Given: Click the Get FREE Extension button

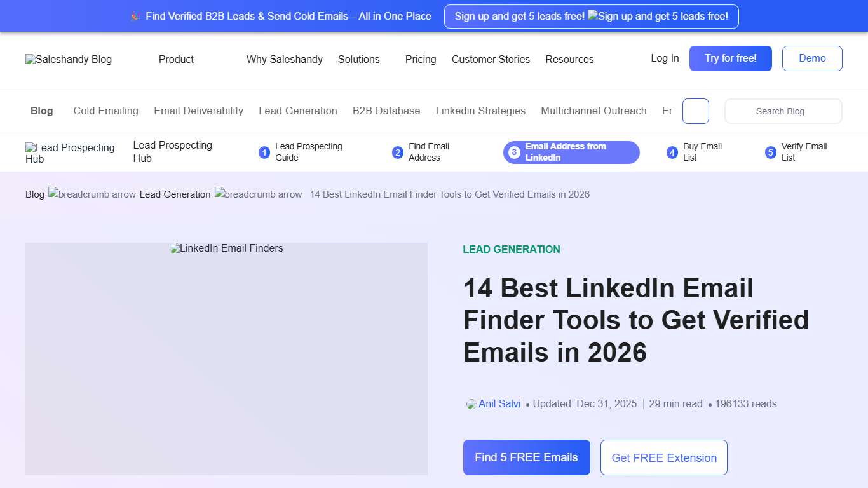Looking at the screenshot, I should (663, 457).
